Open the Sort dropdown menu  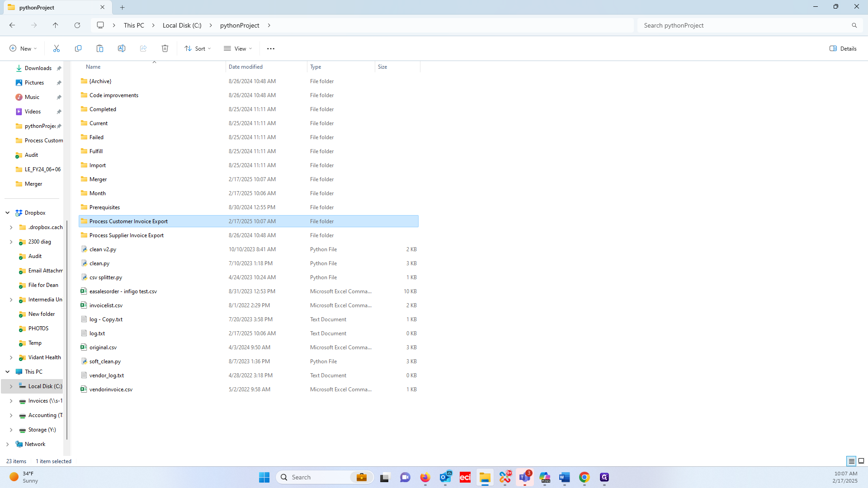pos(198,48)
